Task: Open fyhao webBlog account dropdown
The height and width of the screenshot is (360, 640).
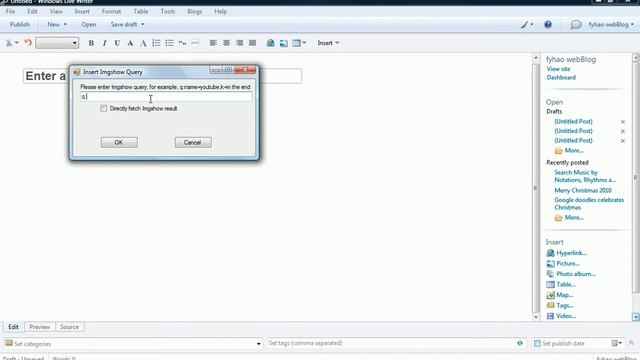Action: (611, 25)
